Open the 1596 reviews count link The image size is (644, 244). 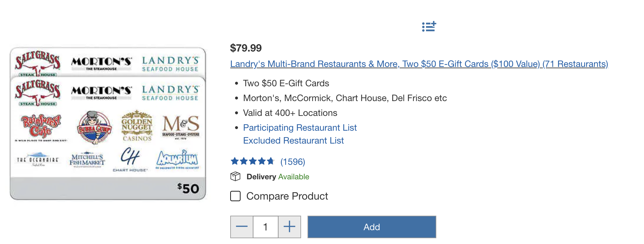point(293,162)
